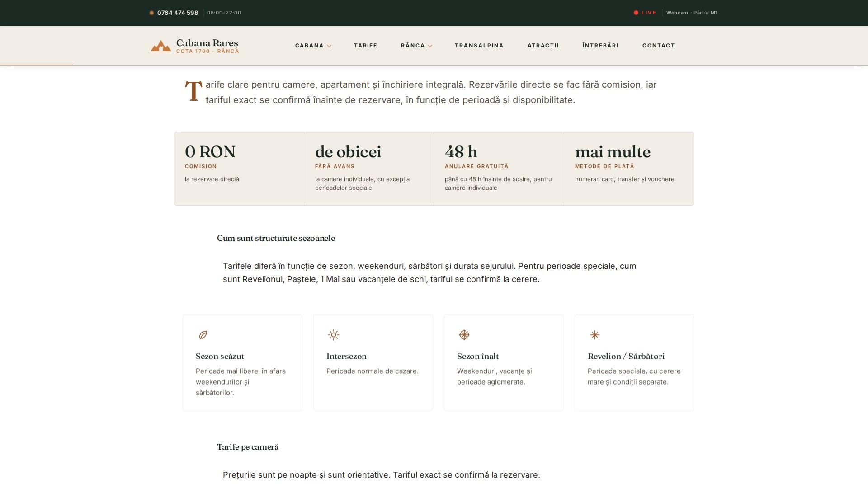868x488 pixels.
Task: Click the LIVE webcam label
Action: click(649, 13)
